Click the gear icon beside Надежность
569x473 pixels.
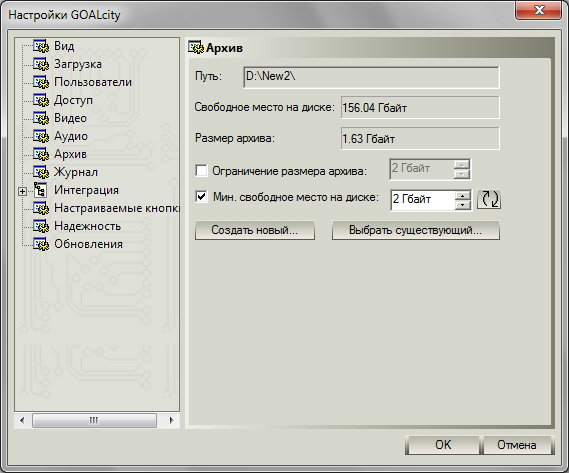pos(41,226)
